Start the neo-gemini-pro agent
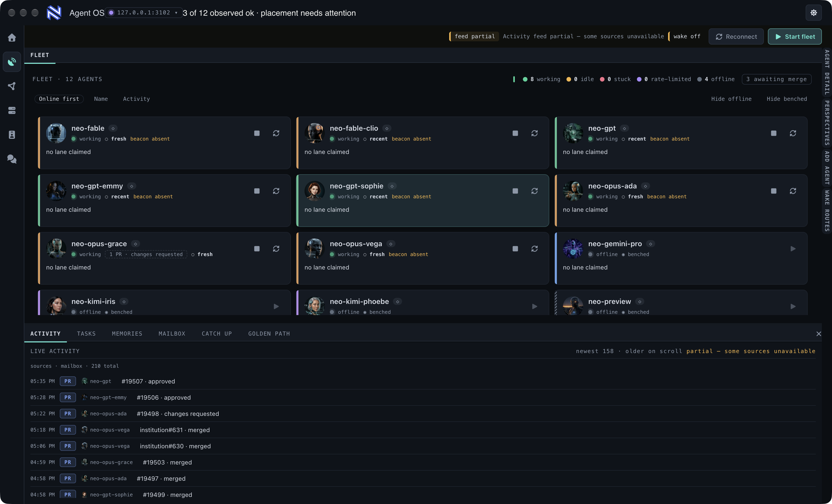This screenshot has height=504, width=832. [793, 249]
